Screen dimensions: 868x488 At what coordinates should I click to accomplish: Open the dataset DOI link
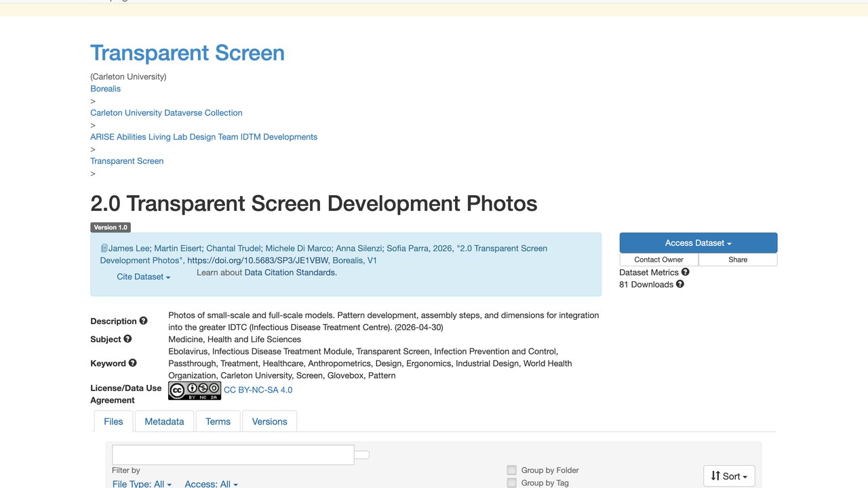point(258,260)
